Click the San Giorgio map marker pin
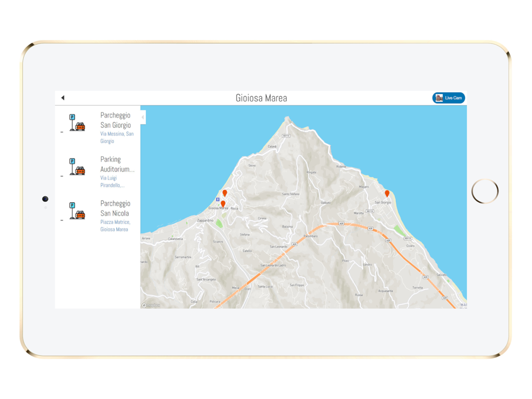This screenshot has height=399, width=532. pos(387,194)
